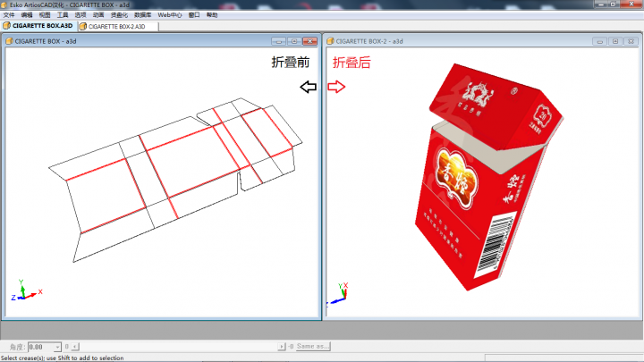The height and width of the screenshot is (362, 644).
Task: Open the 数据库 (Database) menu
Action: 143,15
